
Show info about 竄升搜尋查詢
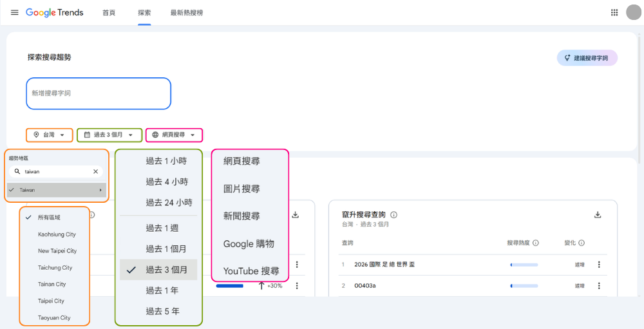click(x=393, y=215)
